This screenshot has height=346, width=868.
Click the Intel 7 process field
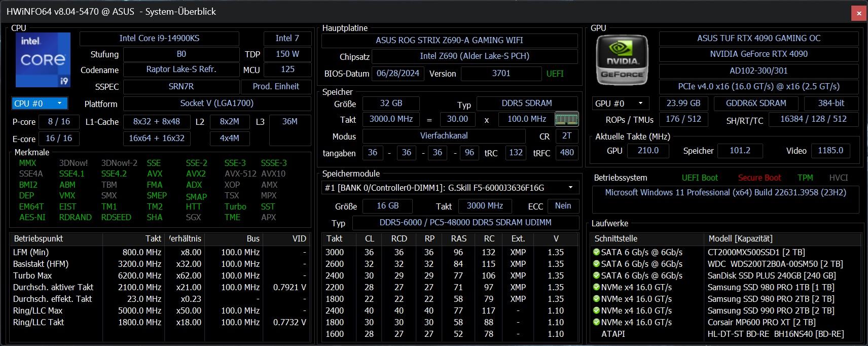[x=287, y=39]
